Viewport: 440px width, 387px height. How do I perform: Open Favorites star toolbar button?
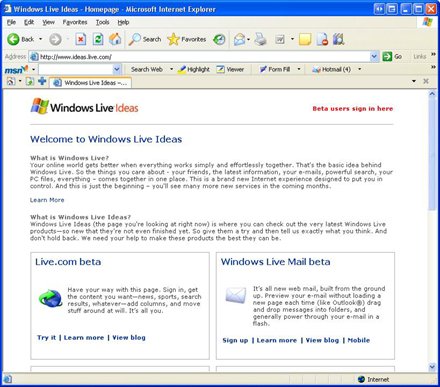[x=187, y=39]
